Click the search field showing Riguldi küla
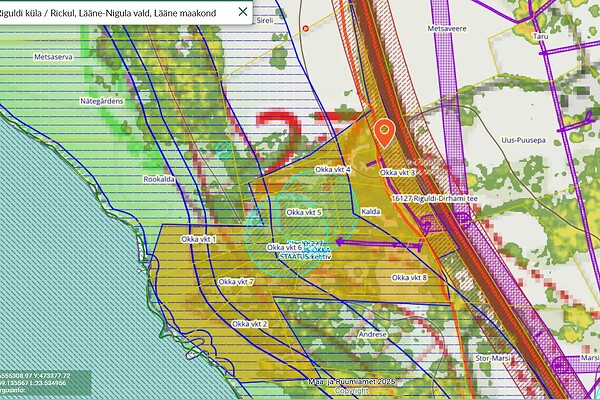This screenshot has width=600, height=400. (115, 13)
